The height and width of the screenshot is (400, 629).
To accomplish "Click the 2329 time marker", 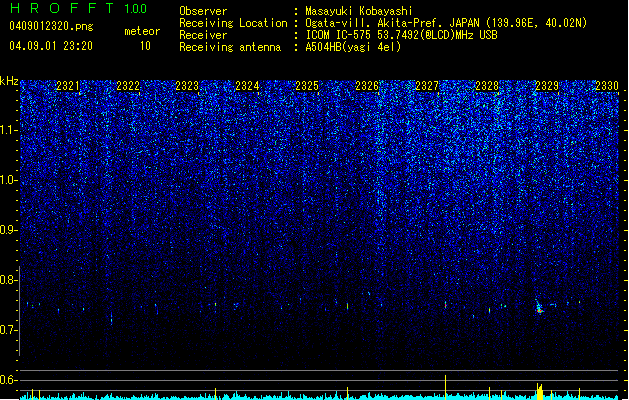I will pyautogui.click(x=547, y=86).
